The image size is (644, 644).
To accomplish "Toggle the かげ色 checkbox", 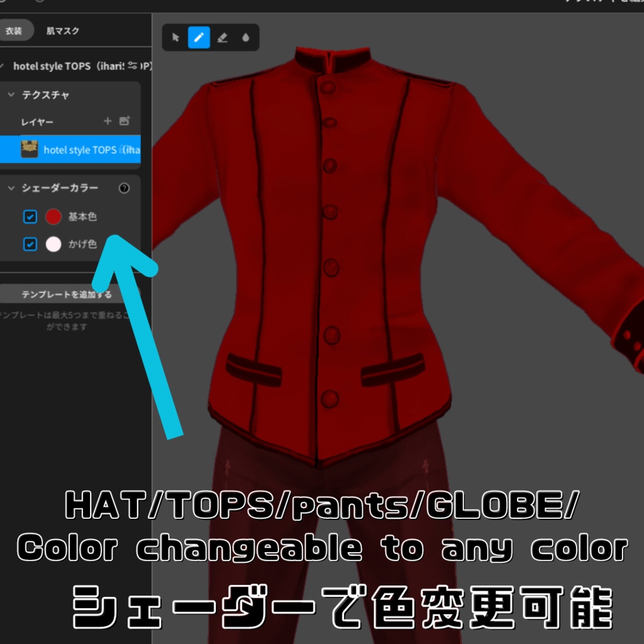I will (30, 244).
